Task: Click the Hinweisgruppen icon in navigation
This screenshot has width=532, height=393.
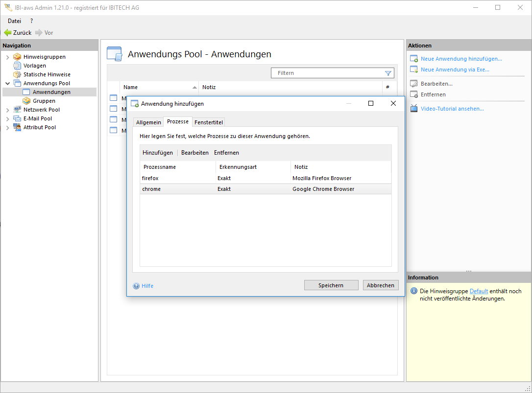Action: (17, 57)
